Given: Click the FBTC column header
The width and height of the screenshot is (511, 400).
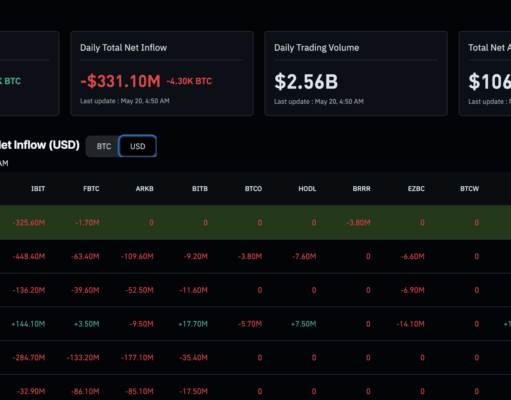Looking at the screenshot, I should click(x=91, y=189).
